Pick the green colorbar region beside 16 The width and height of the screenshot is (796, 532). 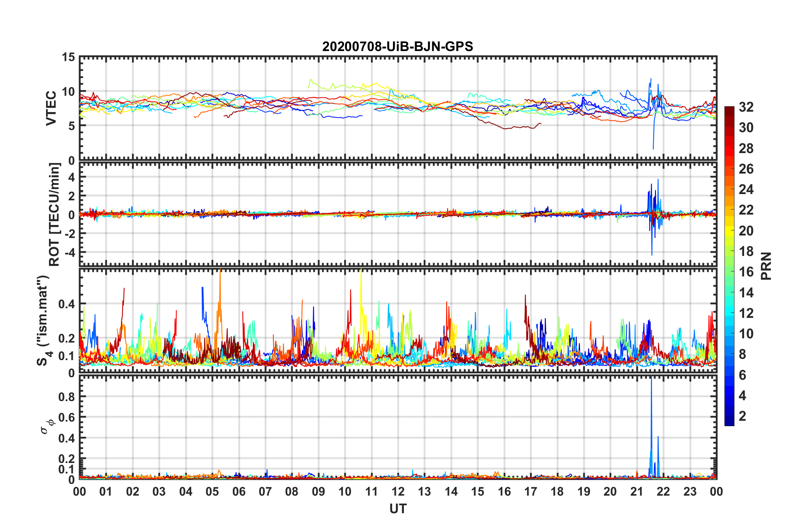(x=729, y=272)
